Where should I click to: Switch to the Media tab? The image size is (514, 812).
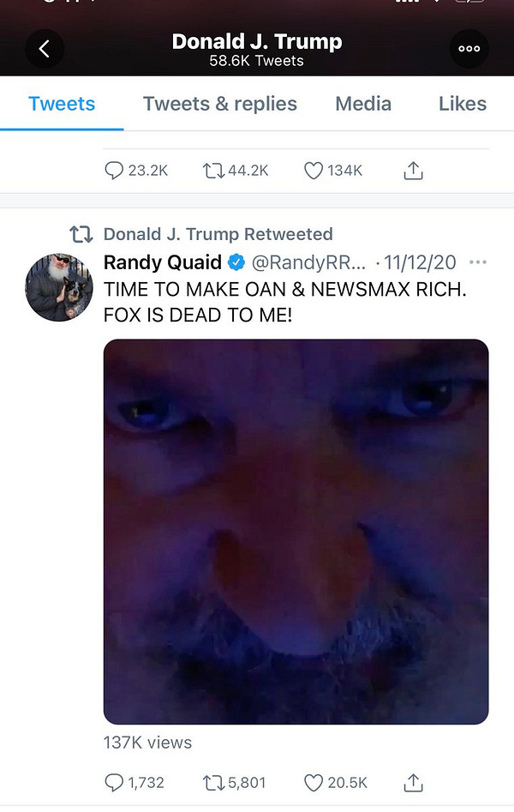pos(363,104)
